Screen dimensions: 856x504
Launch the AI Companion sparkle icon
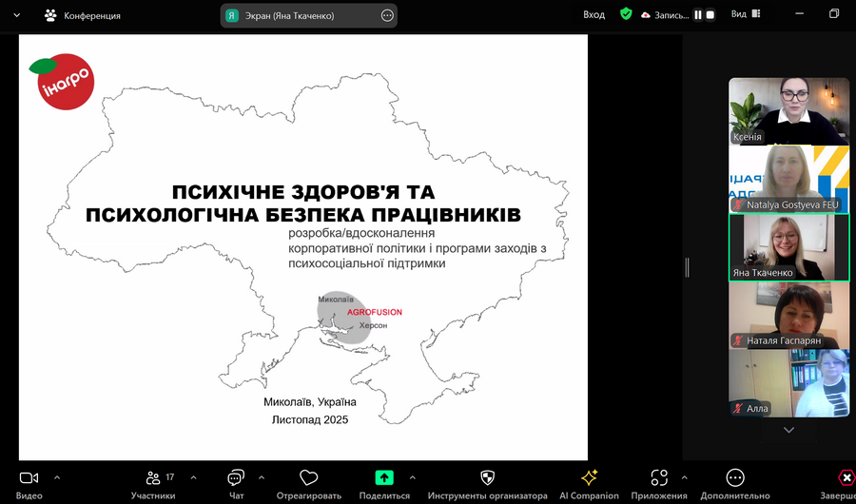pos(589,477)
